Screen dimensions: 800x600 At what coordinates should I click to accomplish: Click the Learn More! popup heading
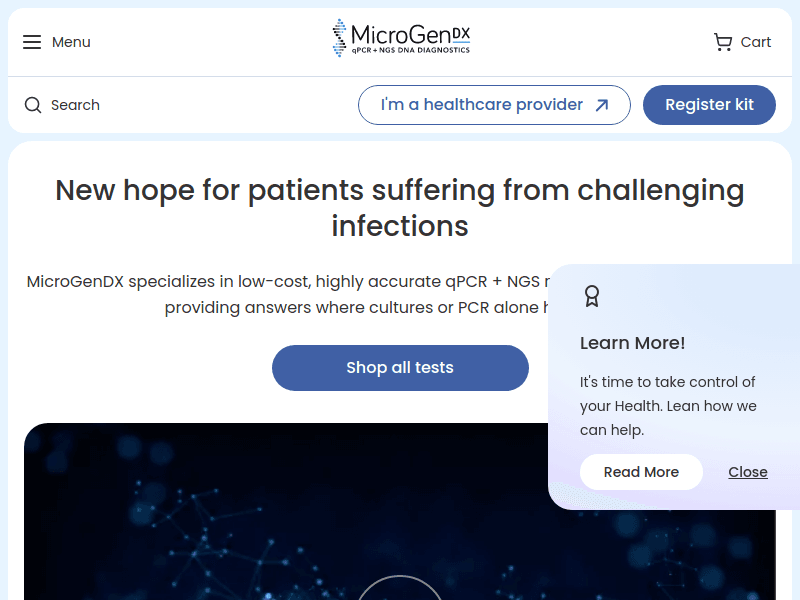632,343
